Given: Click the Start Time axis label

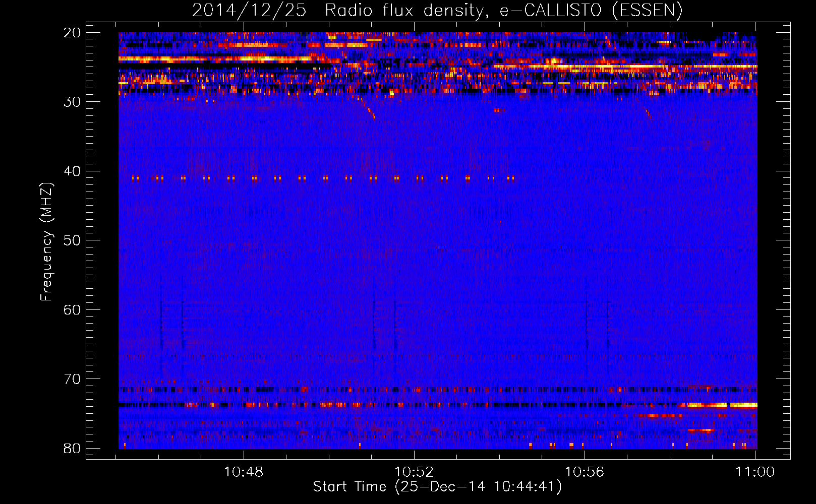Looking at the screenshot, I should pos(437,487).
